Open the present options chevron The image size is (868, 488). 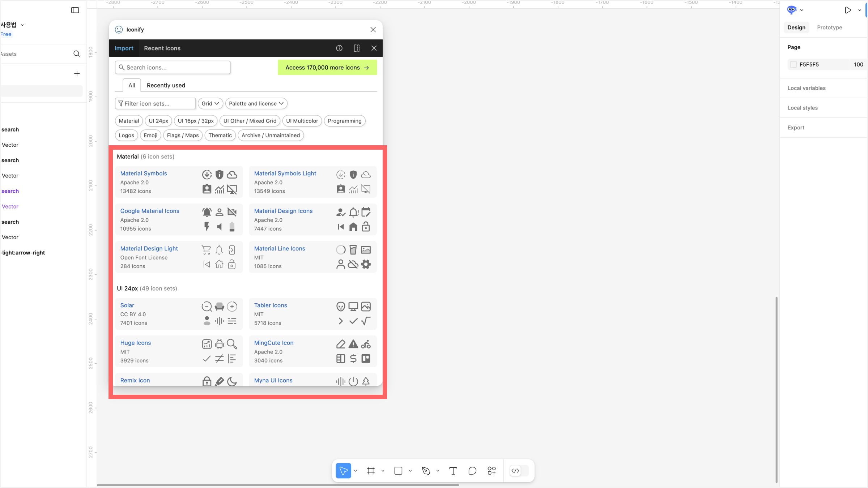click(860, 10)
